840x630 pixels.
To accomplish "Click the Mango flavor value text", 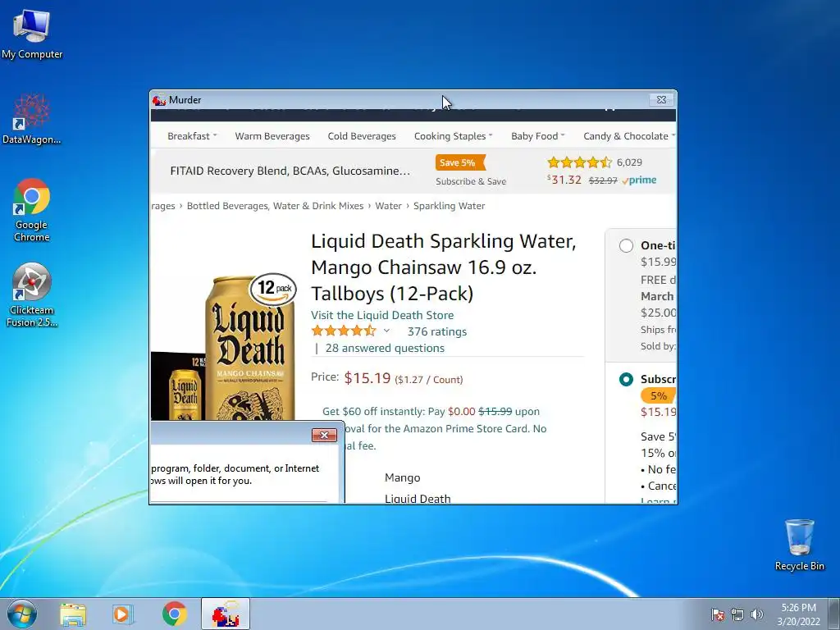I will point(402,478).
